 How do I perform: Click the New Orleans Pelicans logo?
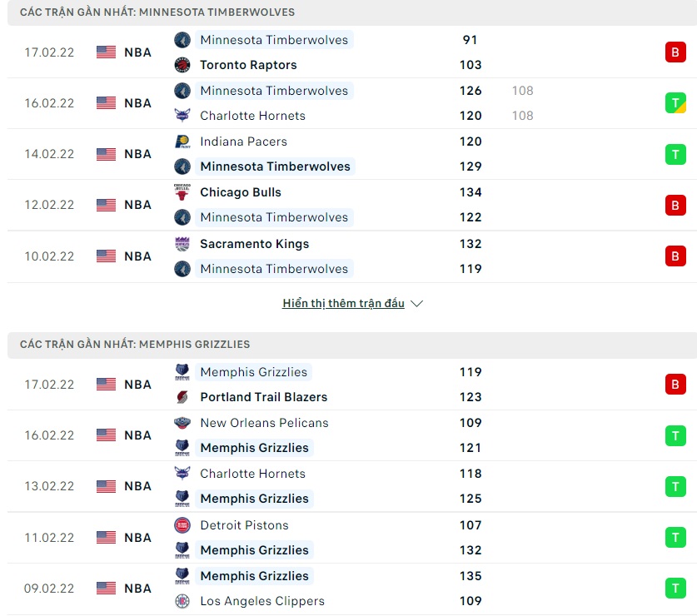(x=182, y=423)
